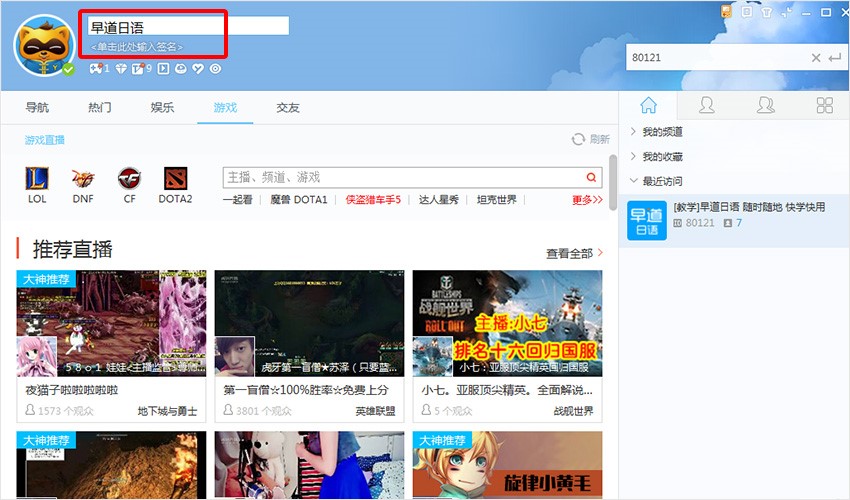Open the League of Legends (LOL) game icon
The height and width of the screenshot is (500, 850).
[37, 180]
